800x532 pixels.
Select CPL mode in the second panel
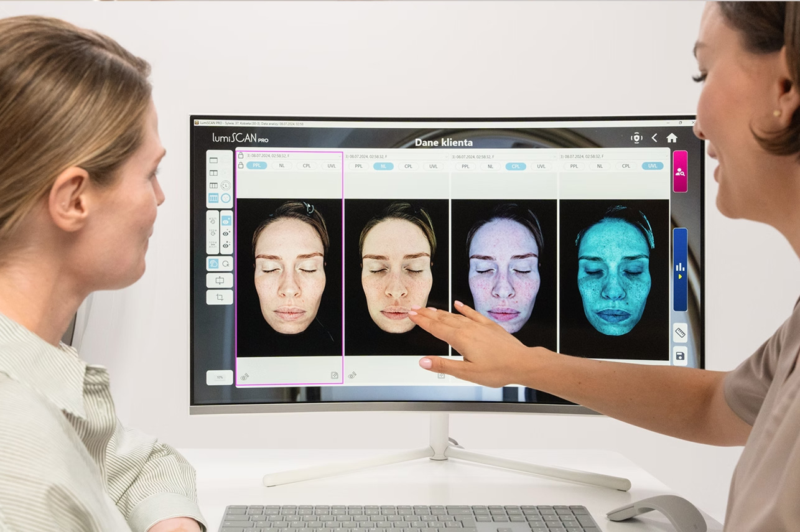(x=408, y=166)
